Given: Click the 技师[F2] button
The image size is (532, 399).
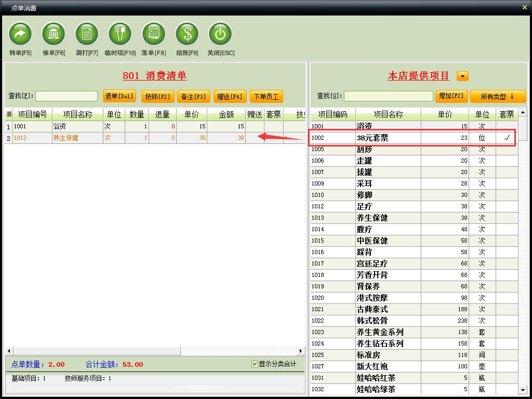Looking at the screenshot, I should (x=158, y=96).
